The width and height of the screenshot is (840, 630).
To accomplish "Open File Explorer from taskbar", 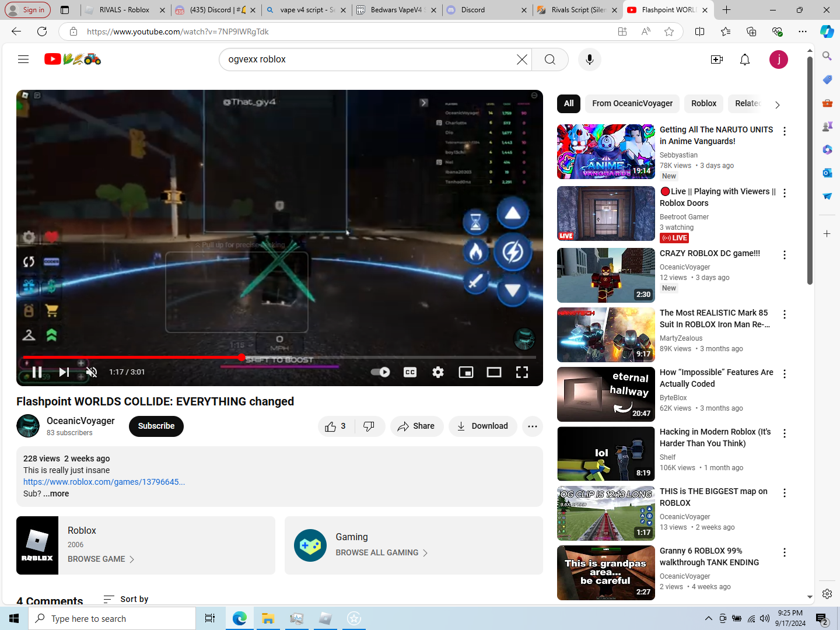I will pos(268,618).
